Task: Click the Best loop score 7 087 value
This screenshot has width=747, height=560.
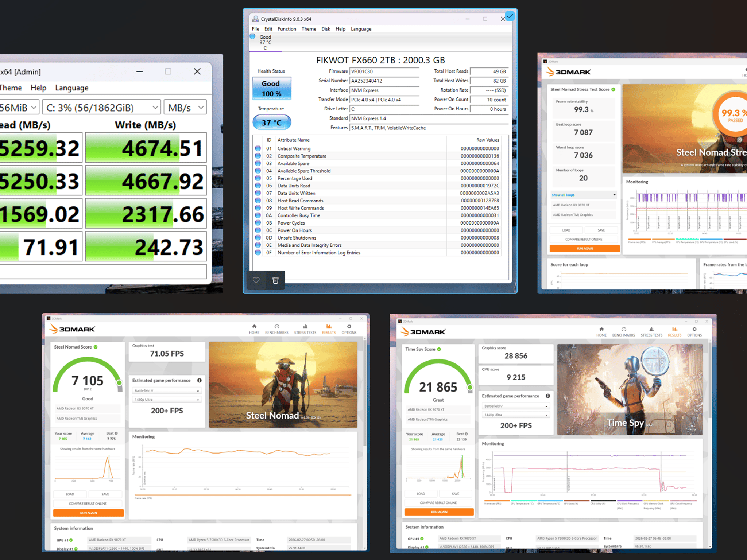Action: 583,132
